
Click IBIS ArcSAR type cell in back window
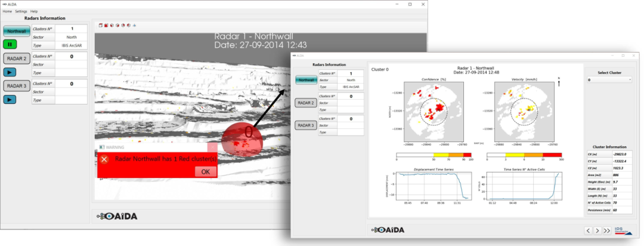tap(72, 45)
